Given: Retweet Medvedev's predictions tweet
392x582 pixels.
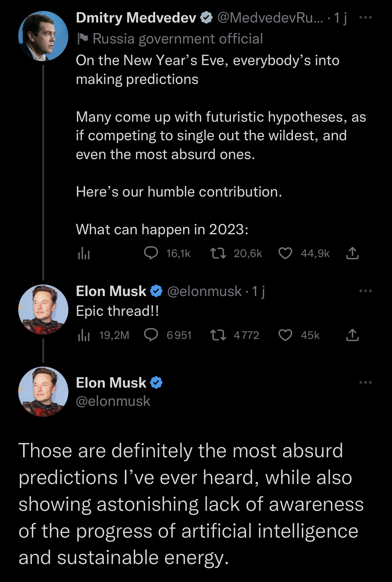Looking at the screenshot, I should tap(218, 253).
